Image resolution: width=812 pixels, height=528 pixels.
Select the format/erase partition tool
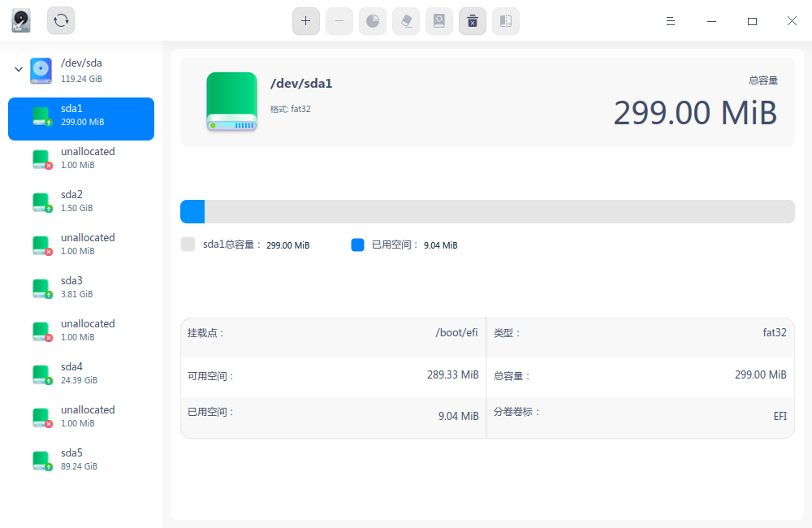click(406, 21)
